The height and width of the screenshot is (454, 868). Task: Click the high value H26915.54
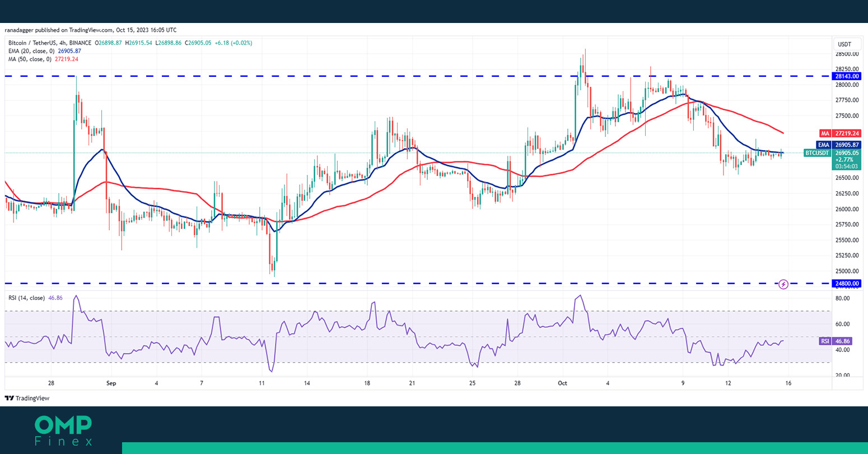click(139, 43)
